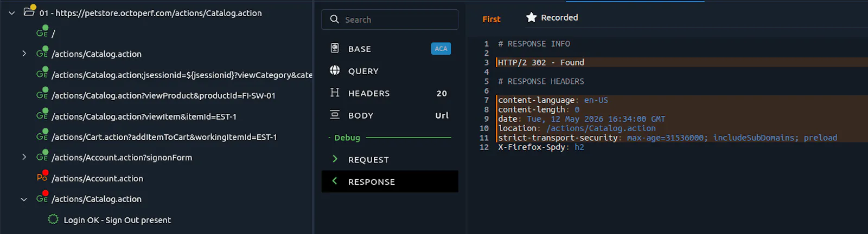Click the red POST icon of /actions/Account.action
Screen dimensions: 868x234
(42, 177)
